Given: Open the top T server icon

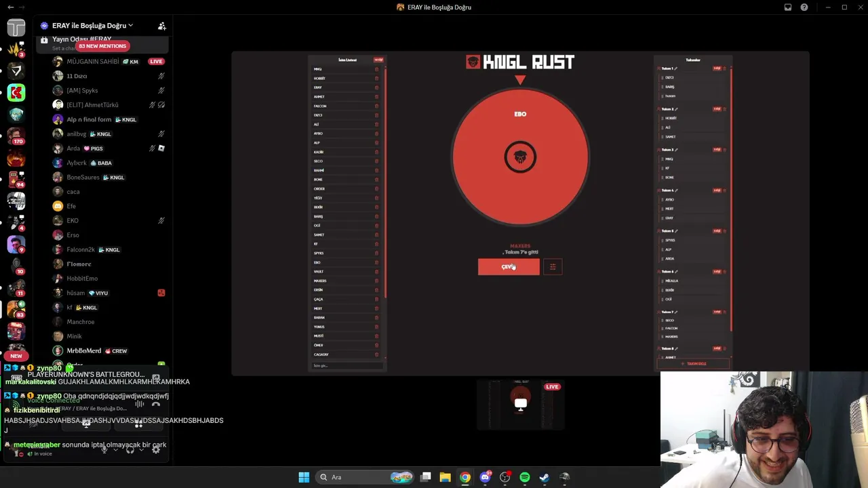Looking at the screenshot, I should 16,27.
